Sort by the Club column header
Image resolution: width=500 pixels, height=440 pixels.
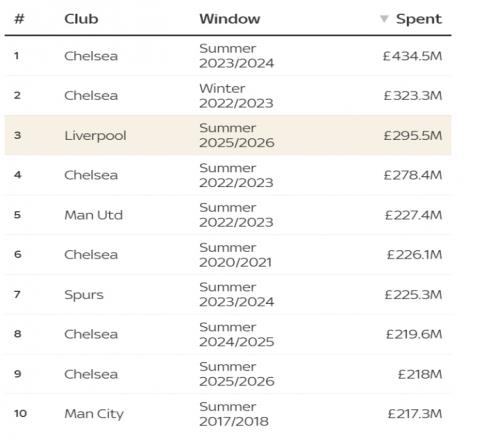point(81,19)
